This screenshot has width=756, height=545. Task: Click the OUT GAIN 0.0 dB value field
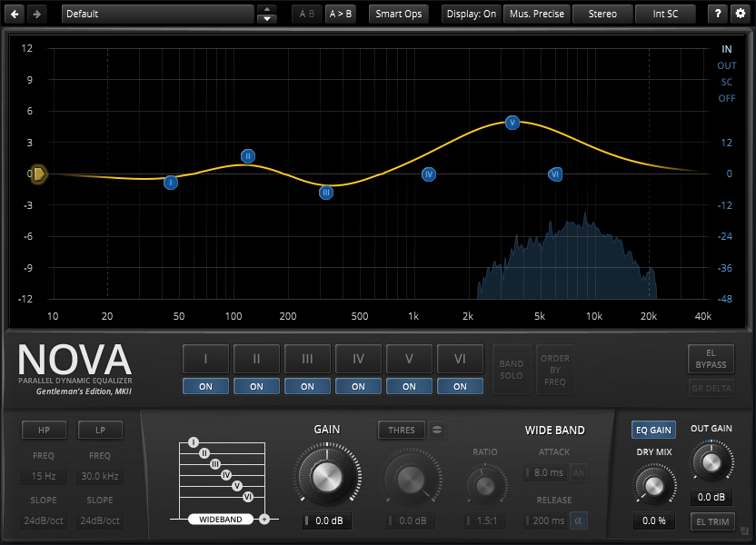(x=710, y=498)
